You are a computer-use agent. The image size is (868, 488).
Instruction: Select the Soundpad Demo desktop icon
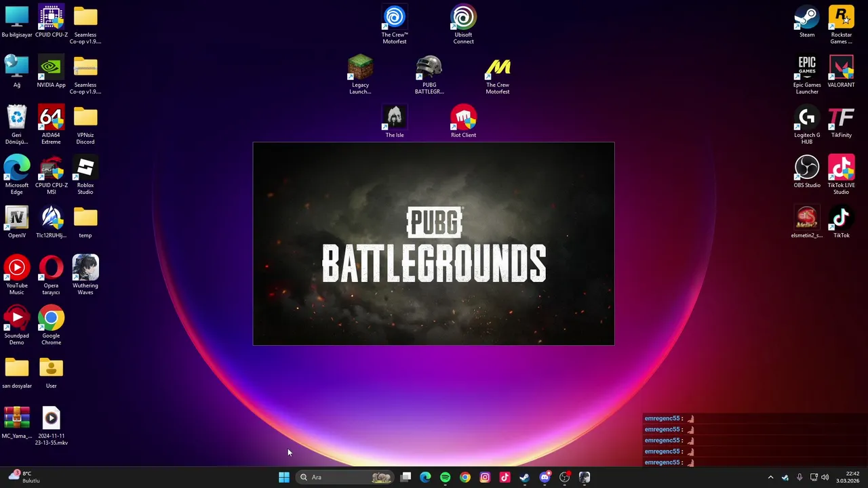(17, 325)
